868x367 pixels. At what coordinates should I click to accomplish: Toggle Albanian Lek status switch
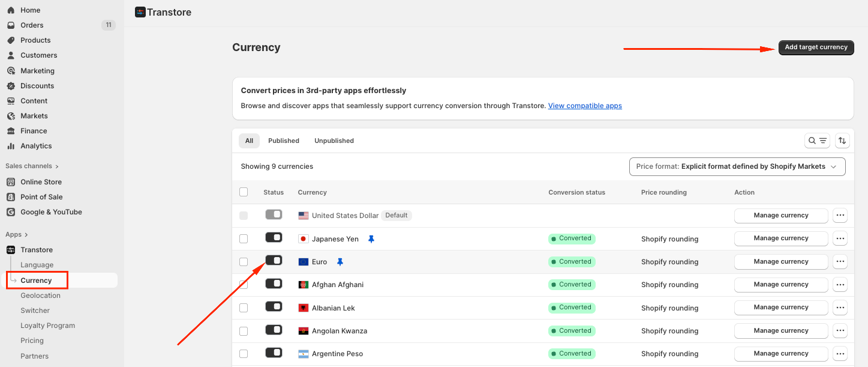tap(274, 306)
